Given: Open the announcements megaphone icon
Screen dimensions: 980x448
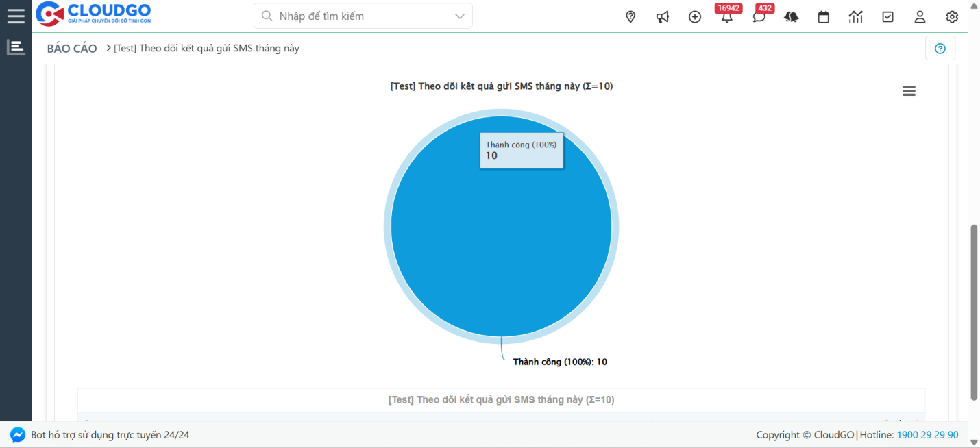Looking at the screenshot, I should coord(662,16).
